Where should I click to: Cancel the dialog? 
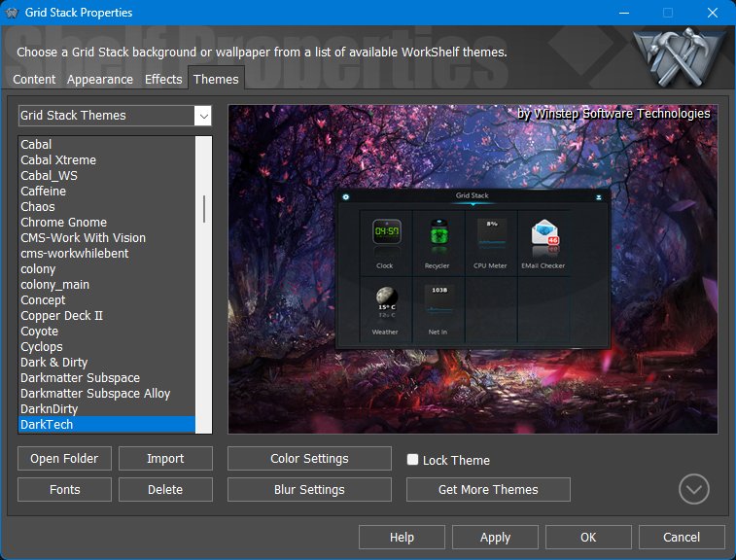coord(682,537)
